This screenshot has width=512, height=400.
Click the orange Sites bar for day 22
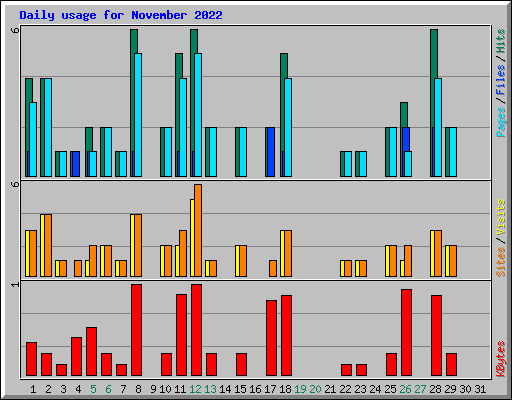pyautogui.click(x=348, y=268)
